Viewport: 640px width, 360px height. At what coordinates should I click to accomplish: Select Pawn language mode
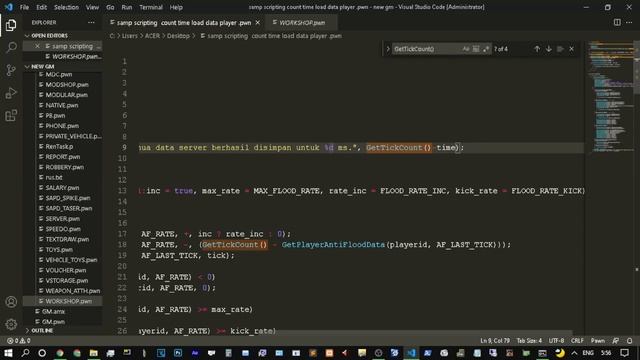pyautogui.click(x=598, y=341)
